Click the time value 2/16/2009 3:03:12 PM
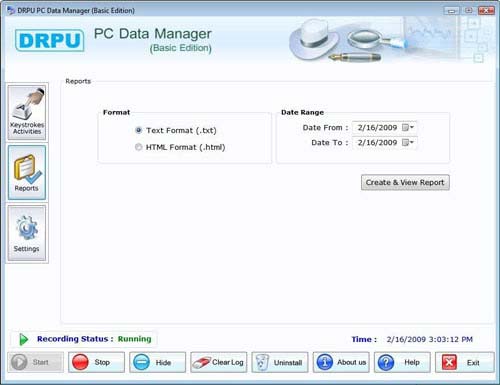The width and height of the screenshot is (500, 385). pos(429,339)
